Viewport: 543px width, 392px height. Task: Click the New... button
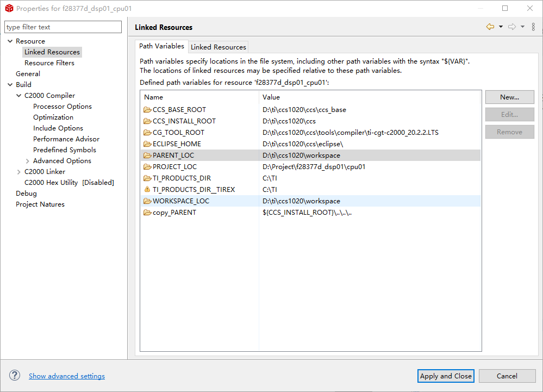[x=509, y=97]
